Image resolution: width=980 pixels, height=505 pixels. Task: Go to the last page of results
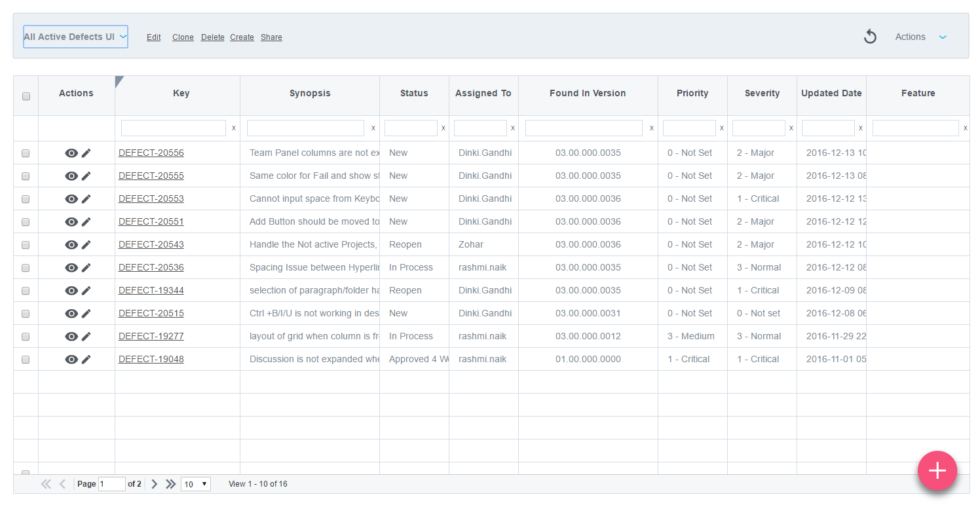click(170, 483)
